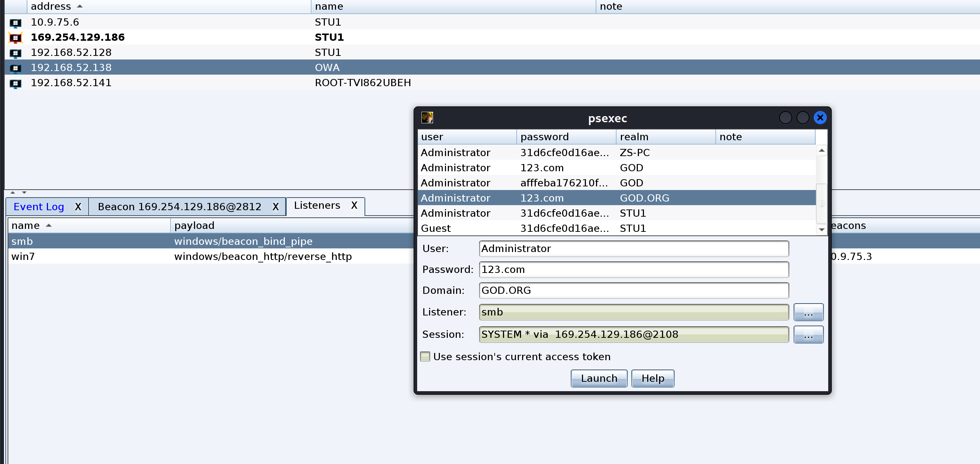This screenshot has height=464, width=980.
Task: Sort credentials by user column
Action: pos(467,137)
